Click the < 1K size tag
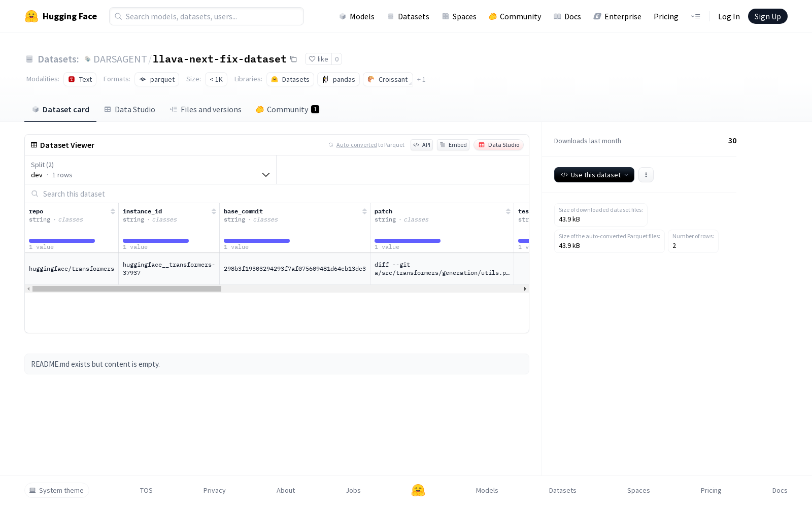The image size is (812, 508). (x=216, y=79)
